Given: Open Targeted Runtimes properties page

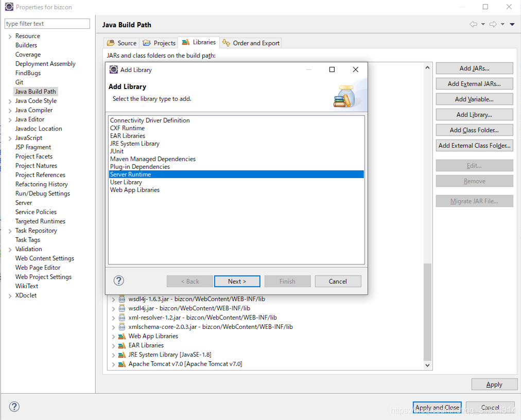Looking at the screenshot, I should tap(40, 221).
